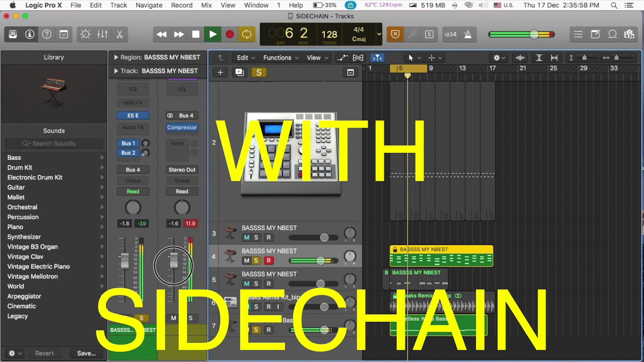Toggle the metronome click

(468, 34)
